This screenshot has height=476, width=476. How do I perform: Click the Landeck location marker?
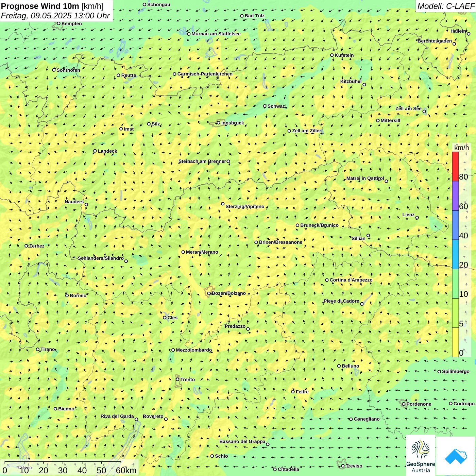95,151
